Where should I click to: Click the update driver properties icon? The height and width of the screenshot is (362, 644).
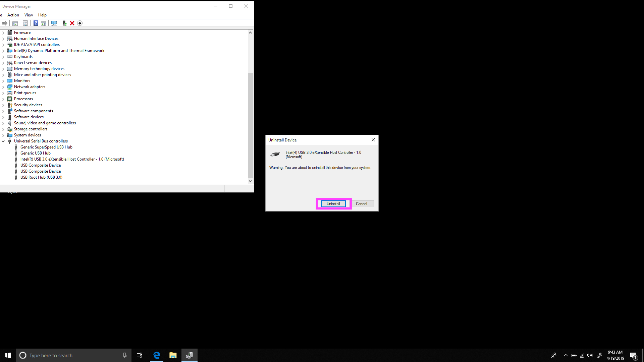(64, 23)
